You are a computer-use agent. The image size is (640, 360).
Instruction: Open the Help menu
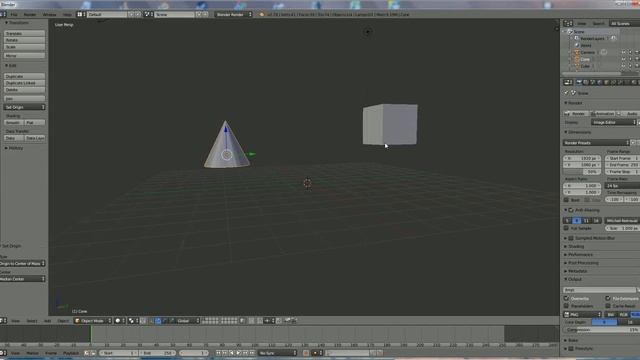tap(67, 14)
